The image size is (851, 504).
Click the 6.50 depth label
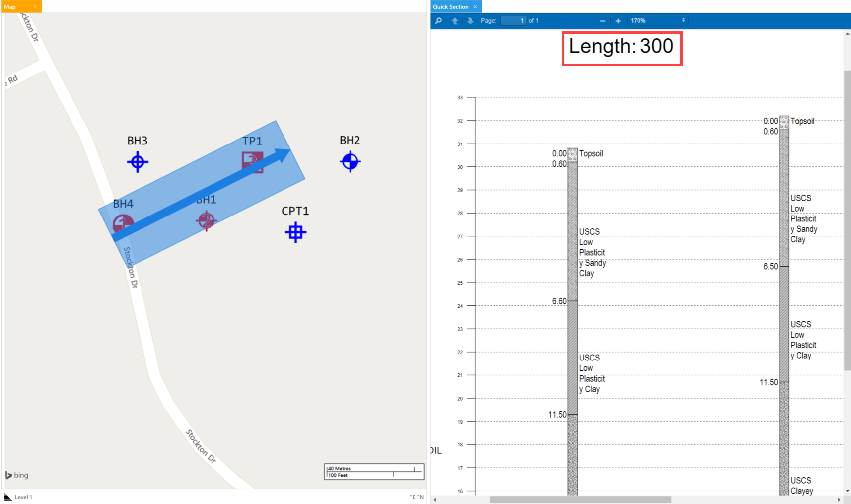point(771,267)
